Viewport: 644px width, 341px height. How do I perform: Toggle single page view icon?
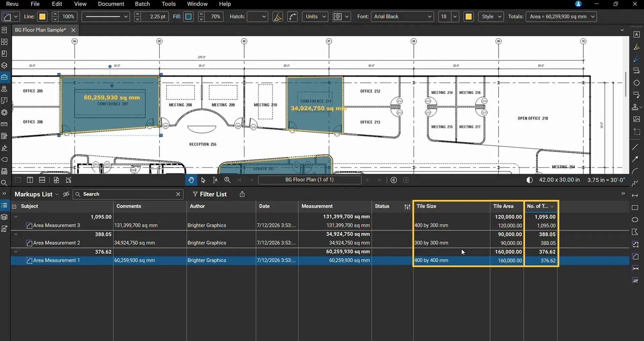pos(18,180)
